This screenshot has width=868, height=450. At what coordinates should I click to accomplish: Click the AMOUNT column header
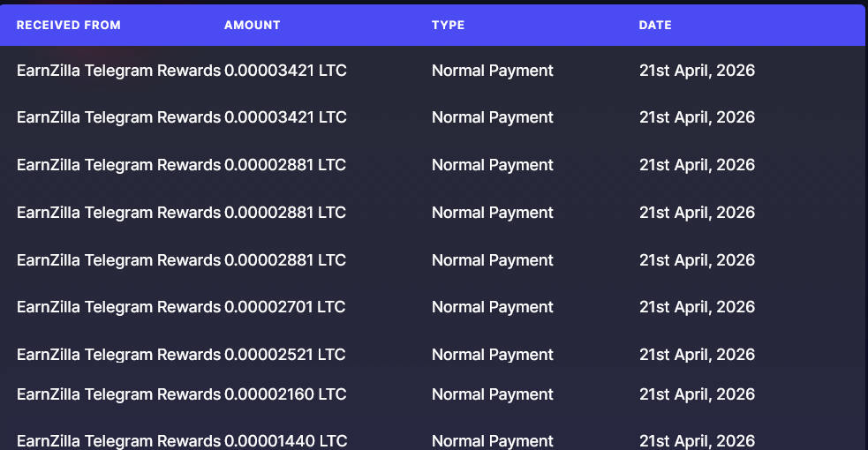point(252,25)
